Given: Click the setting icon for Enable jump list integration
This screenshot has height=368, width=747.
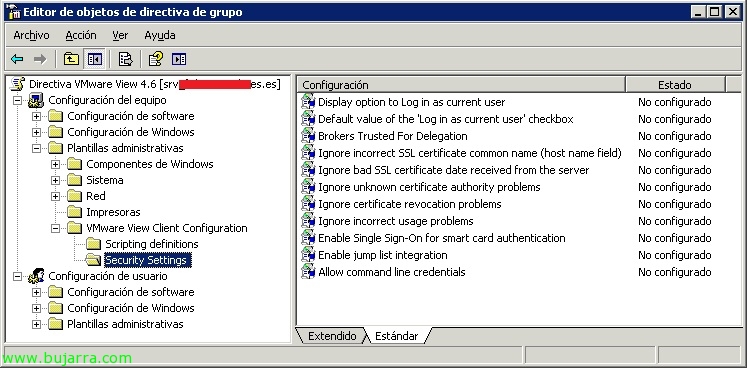Looking at the screenshot, I should tap(308, 255).
